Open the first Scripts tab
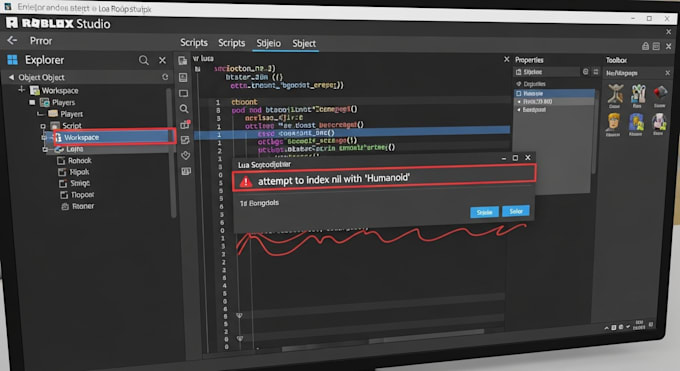The image size is (680, 371). tap(194, 43)
